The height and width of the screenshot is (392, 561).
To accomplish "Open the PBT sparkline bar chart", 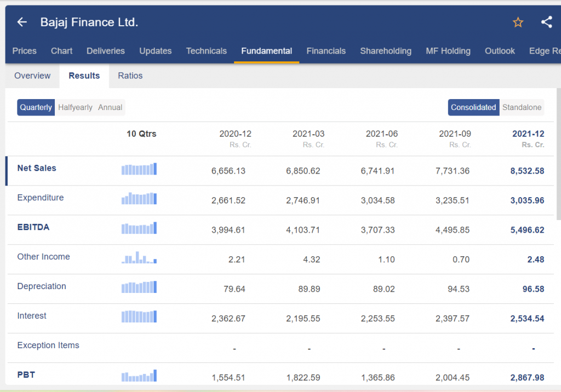I will (x=139, y=376).
